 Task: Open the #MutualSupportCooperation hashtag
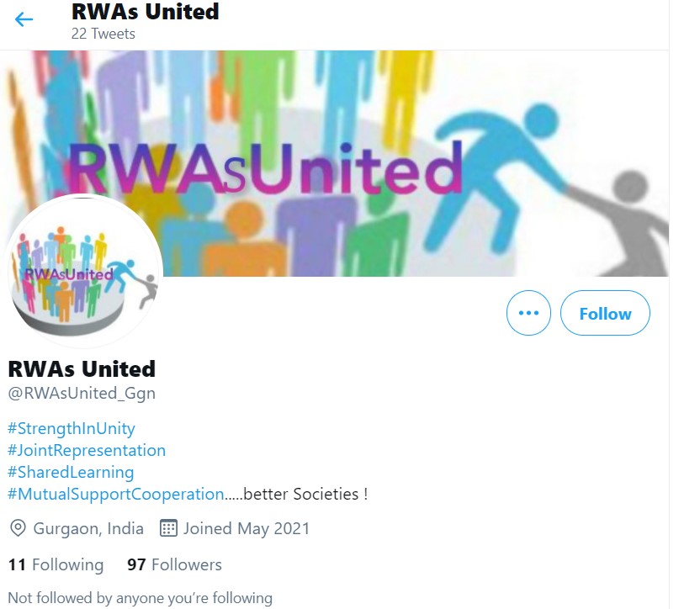116,494
